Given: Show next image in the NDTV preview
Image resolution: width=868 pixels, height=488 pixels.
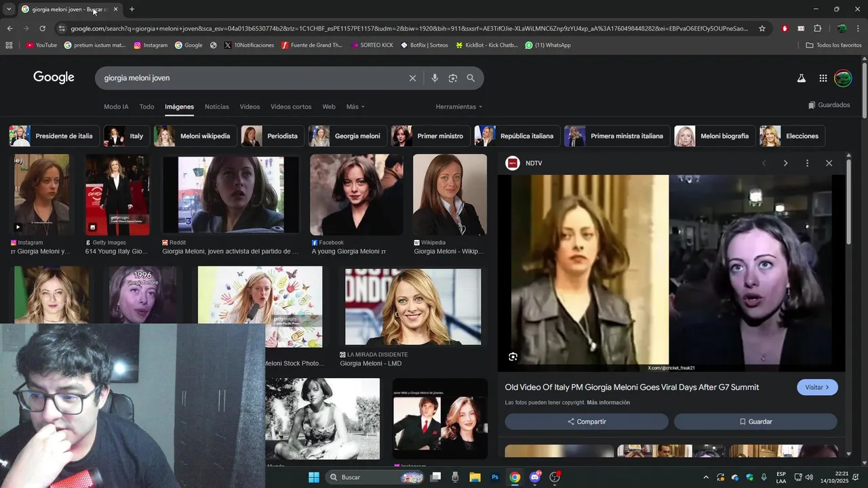Looking at the screenshot, I should pyautogui.click(x=785, y=163).
